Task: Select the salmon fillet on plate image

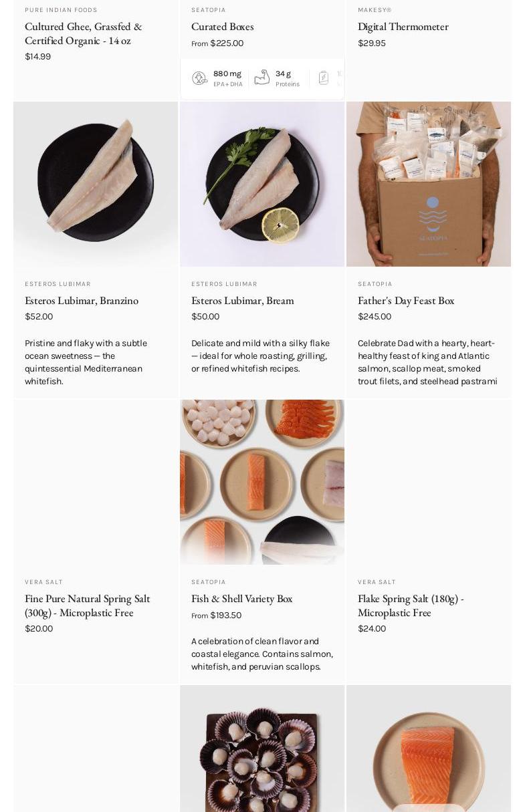Action: pyautogui.click(x=429, y=749)
